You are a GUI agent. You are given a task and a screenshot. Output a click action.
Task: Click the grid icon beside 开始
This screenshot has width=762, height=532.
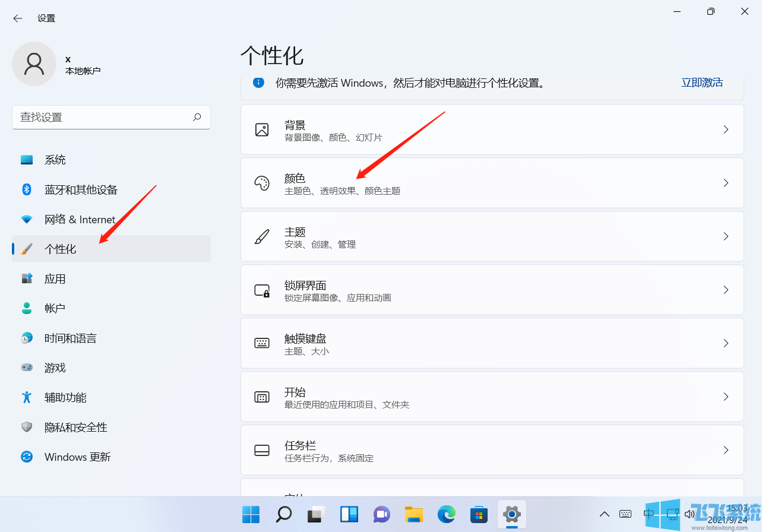coord(261,397)
